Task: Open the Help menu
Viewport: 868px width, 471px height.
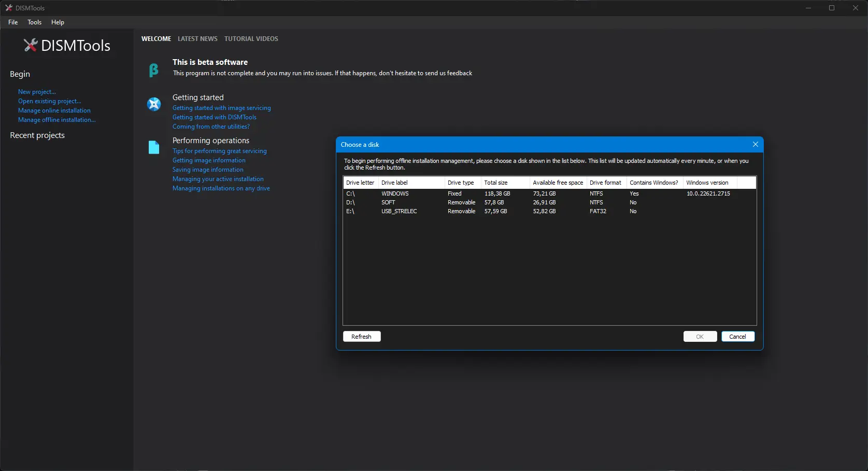Action: (x=58, y=22)
